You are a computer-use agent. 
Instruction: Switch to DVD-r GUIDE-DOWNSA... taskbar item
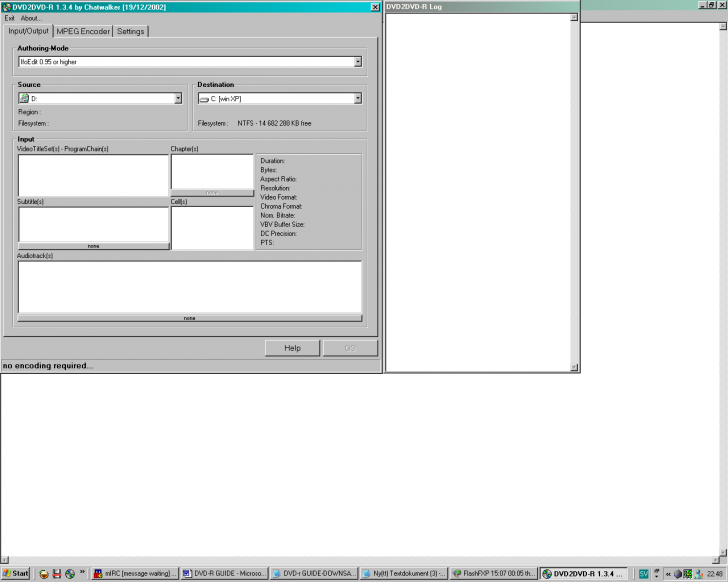(x=314, y=574)
